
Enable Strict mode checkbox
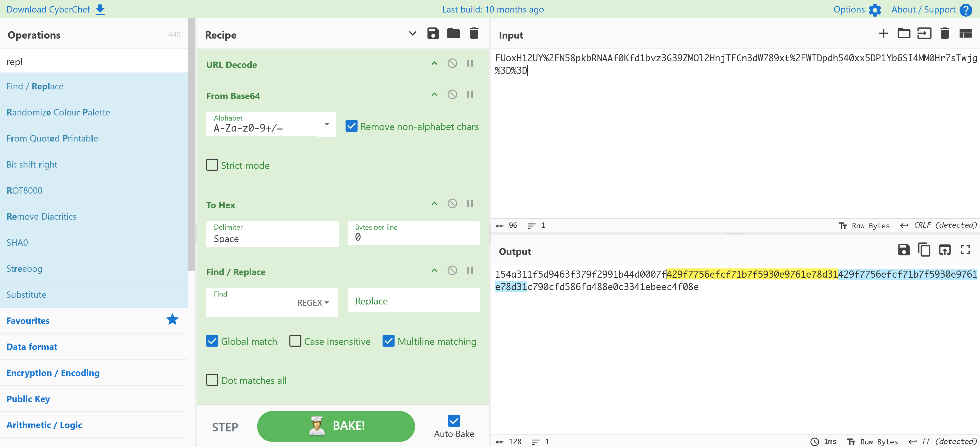212,165
